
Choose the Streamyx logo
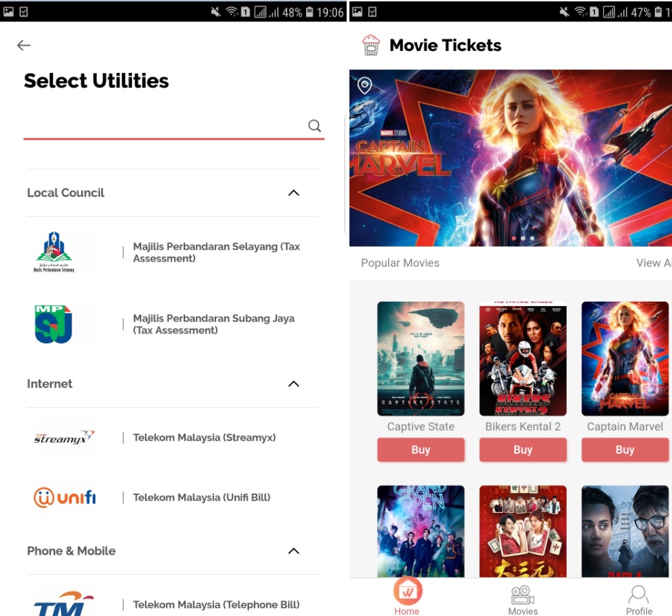(64, 437)
